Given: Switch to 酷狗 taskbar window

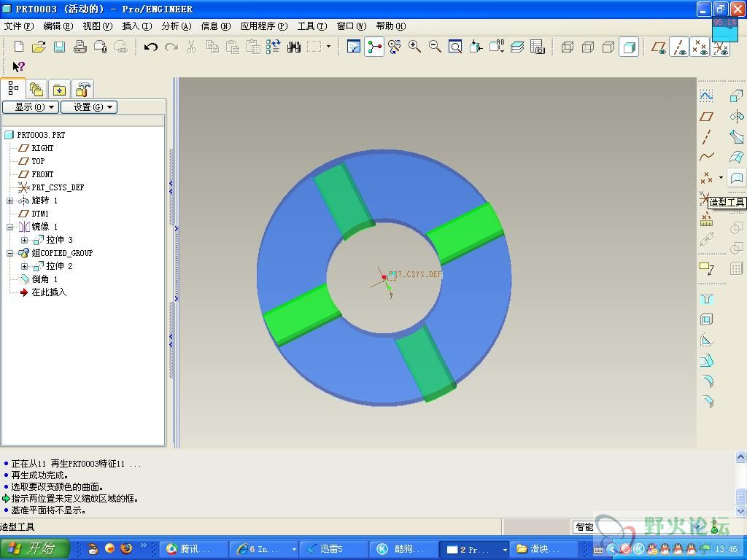Looking at the screenshot, I should (x=405, y=549).
